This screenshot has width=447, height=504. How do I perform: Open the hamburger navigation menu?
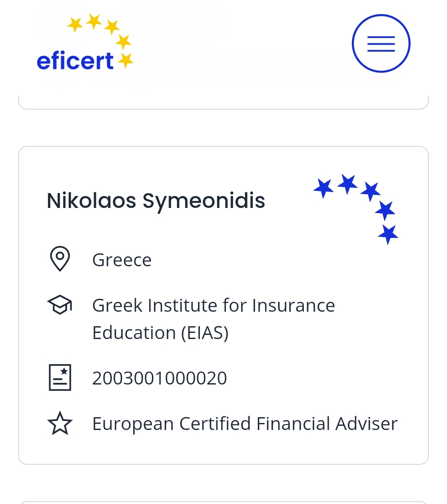381,43
